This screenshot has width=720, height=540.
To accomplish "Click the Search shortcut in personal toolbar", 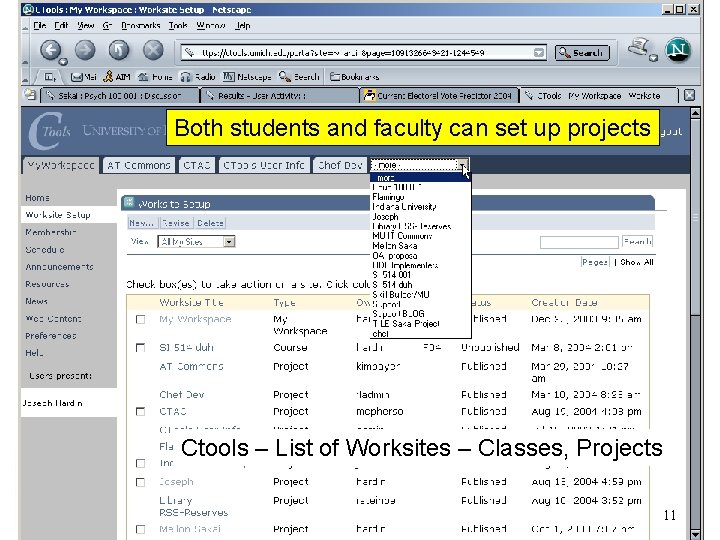I will [299, 77].
